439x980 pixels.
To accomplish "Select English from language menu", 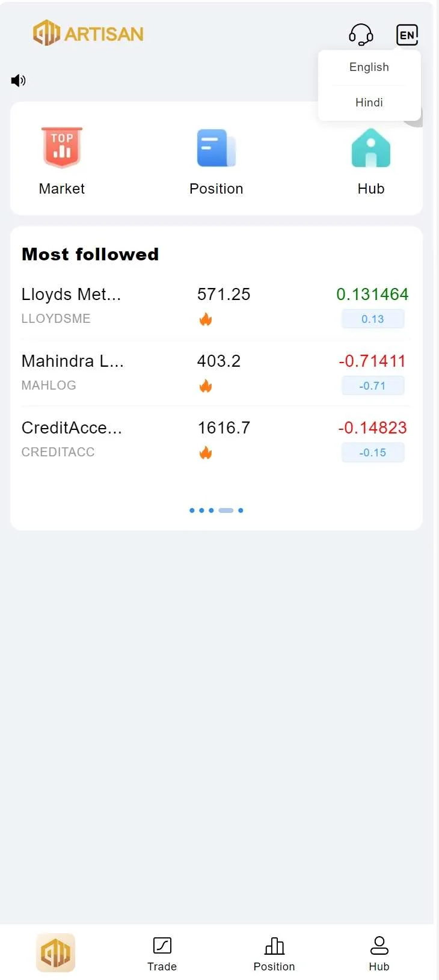I will point(369,67).
